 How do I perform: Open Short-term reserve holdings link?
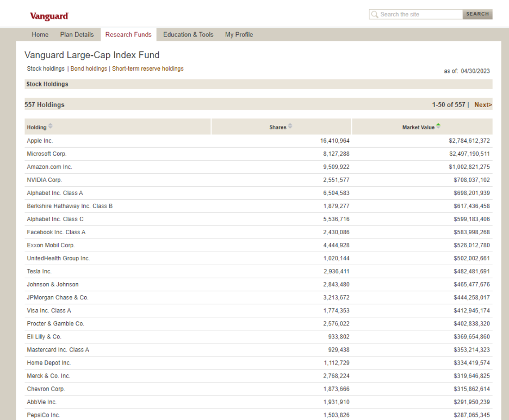pyautogui.click(x=148, y=69)
